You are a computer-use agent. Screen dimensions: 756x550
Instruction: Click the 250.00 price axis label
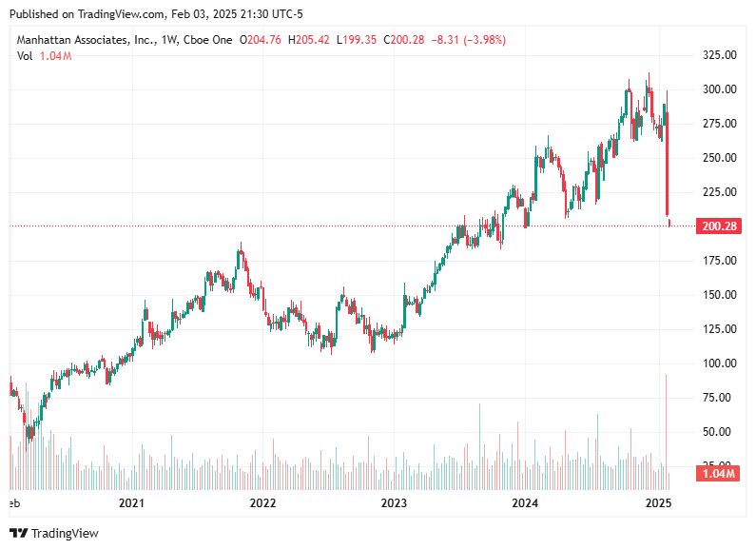719,158
